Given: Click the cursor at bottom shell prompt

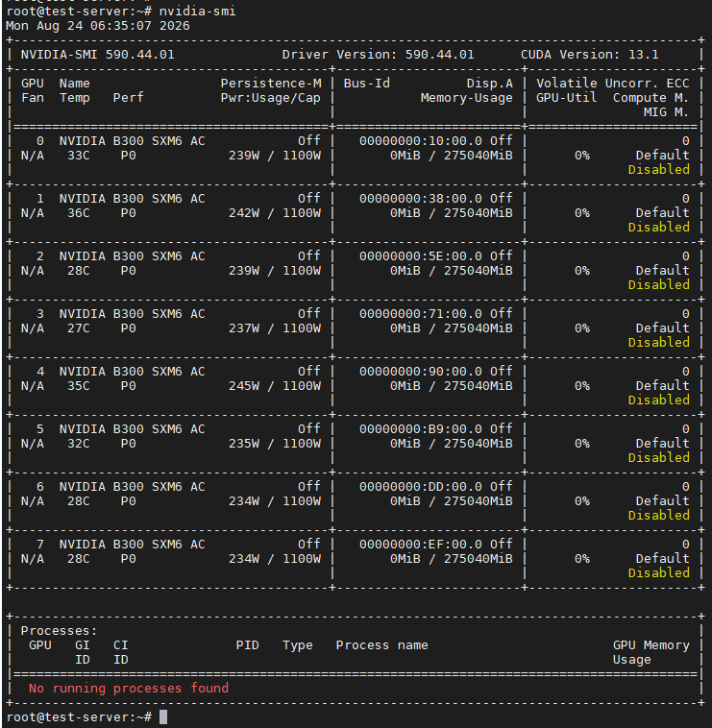Looking at the screenshot, I should click(x=163, y=716).
